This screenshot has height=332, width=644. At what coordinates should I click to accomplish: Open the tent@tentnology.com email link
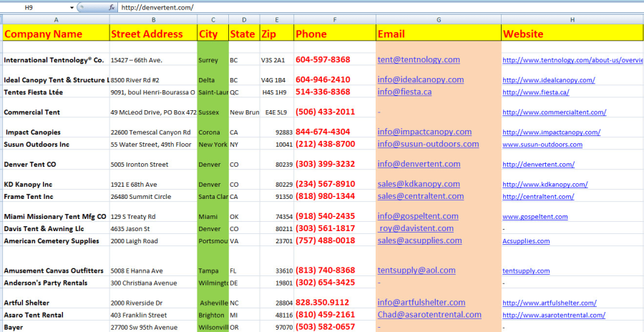419,59
